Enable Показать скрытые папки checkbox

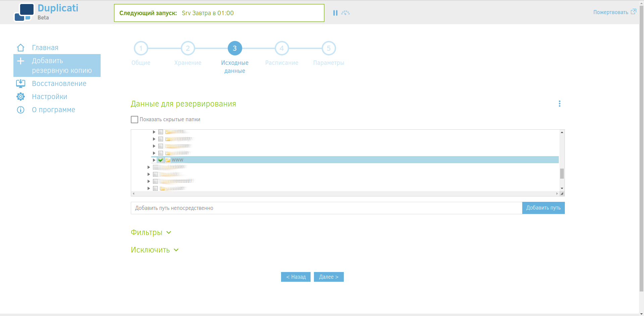[x=135, y=120]
